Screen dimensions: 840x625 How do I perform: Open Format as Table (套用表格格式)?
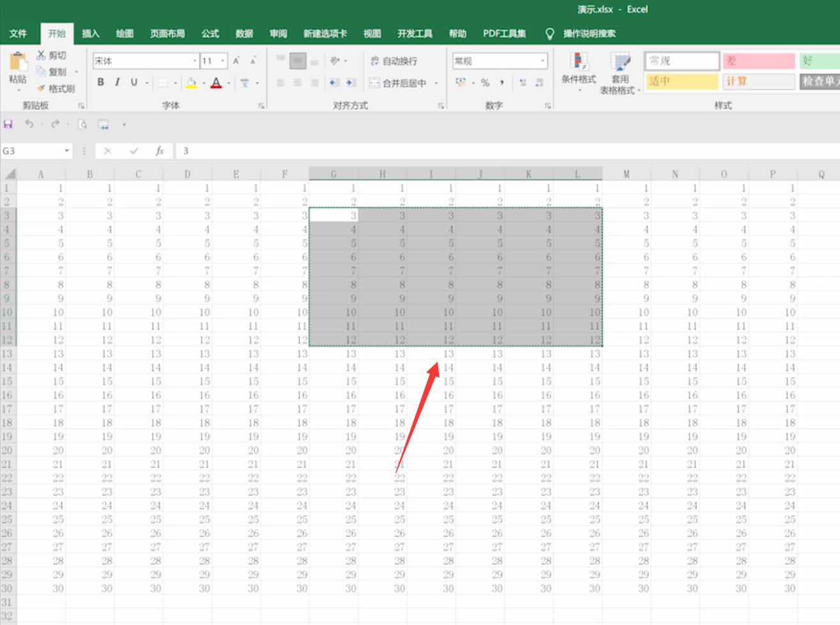pyautogui.click(x=620, y=73)
